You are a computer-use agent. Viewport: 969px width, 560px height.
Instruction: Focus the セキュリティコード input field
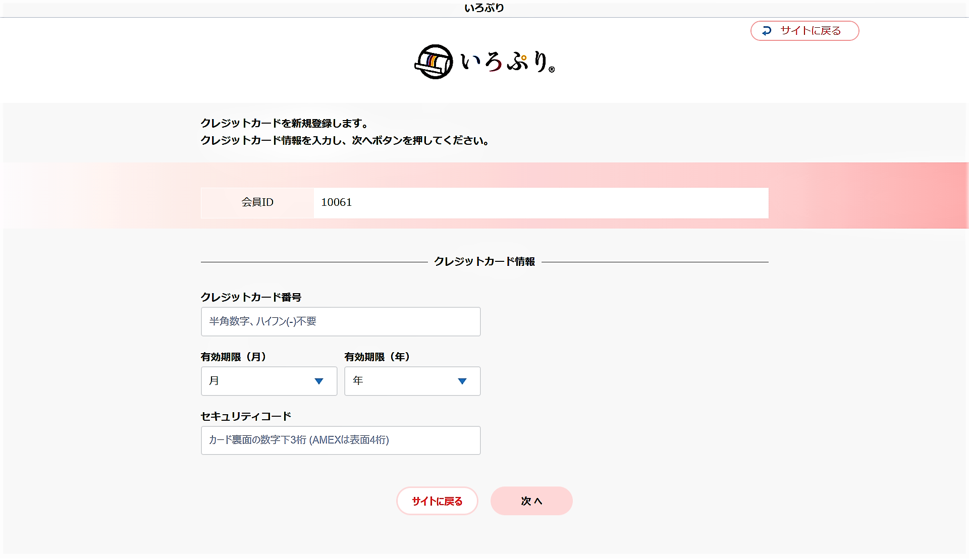click(x=341, y=440)
